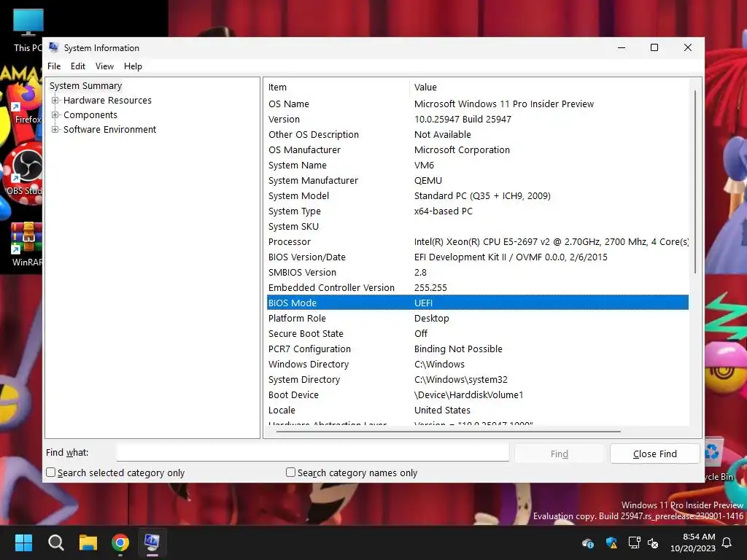Open taskbar Search magnifier
747x560 pixels.
coord(55,542)
